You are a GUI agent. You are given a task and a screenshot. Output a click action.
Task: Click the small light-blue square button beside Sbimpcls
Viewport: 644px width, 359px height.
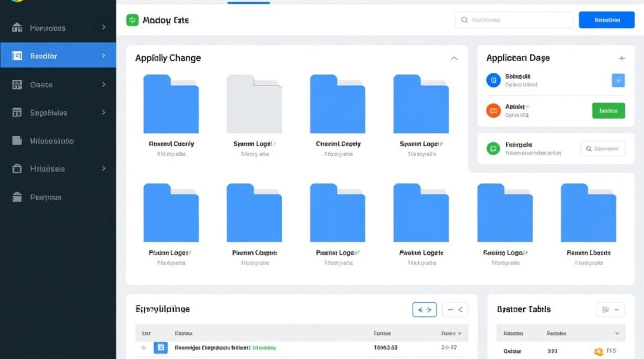click(x=618, y=80)
